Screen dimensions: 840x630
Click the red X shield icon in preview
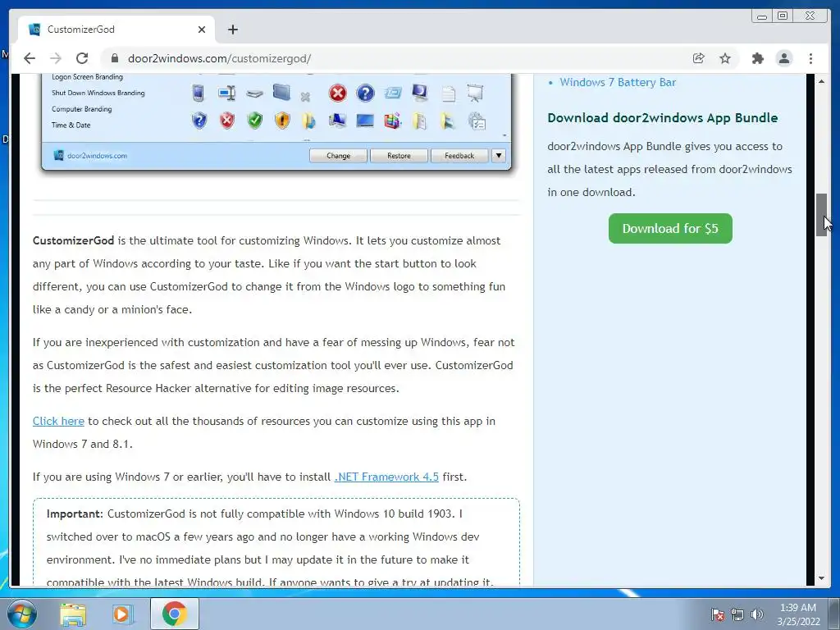click(x=227, y=120)
